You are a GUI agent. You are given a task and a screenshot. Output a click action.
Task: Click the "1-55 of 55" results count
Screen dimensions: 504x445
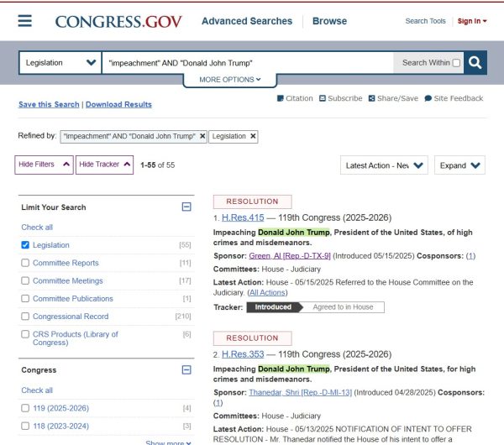pos(158,165)
